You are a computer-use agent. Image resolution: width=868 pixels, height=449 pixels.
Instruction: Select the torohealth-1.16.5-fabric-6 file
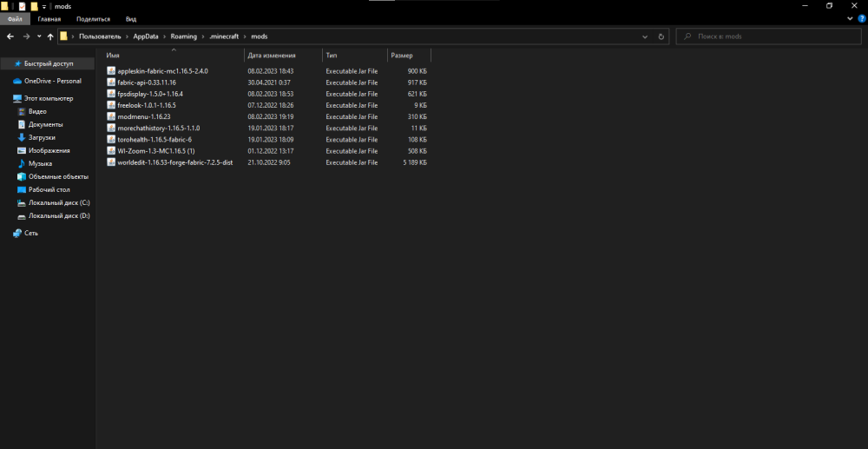point(155,140)
